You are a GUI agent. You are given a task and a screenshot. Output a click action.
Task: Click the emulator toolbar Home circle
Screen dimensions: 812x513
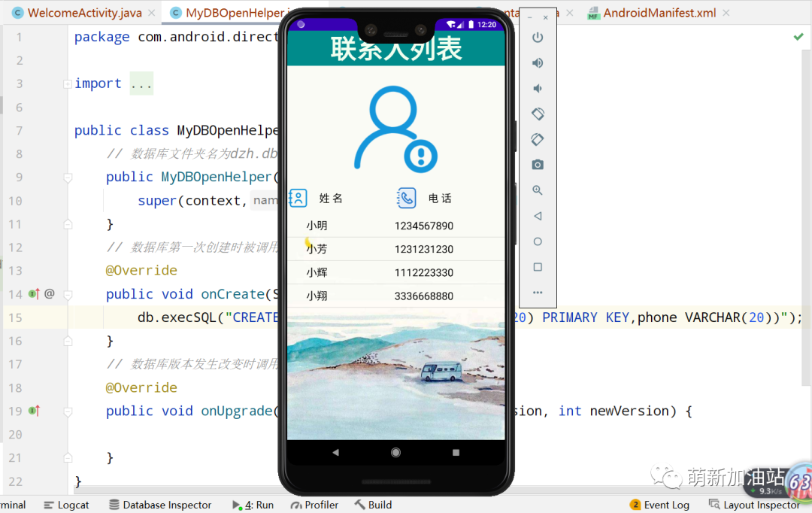click(538, 241)
